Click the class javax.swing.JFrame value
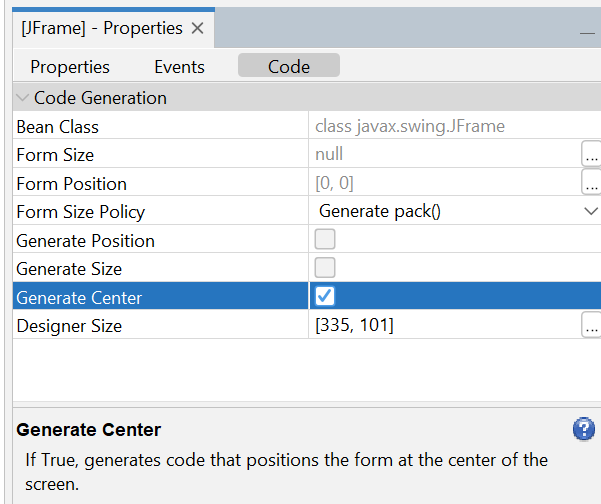 click(410, 126)
